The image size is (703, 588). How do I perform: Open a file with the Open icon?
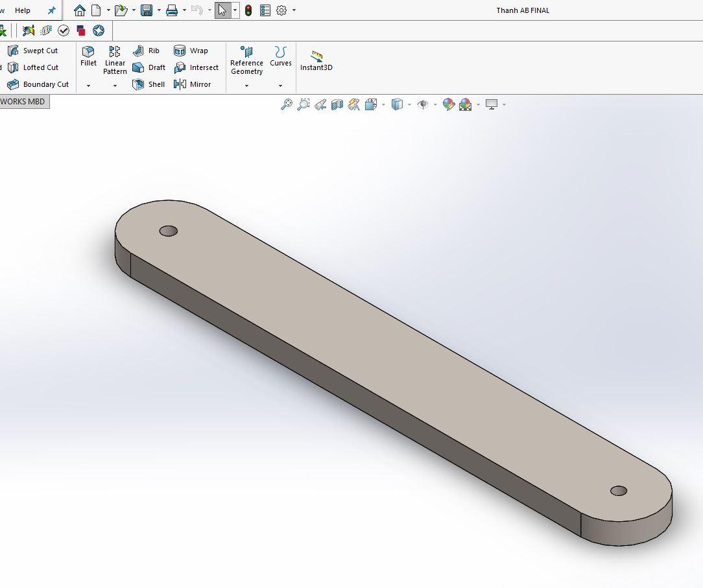[121, 10]
